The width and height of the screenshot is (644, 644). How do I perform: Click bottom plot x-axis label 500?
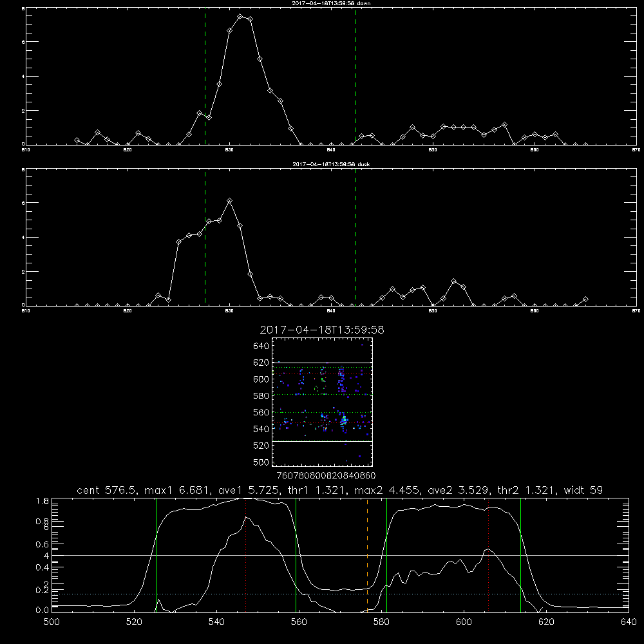(x=52, y=622)
